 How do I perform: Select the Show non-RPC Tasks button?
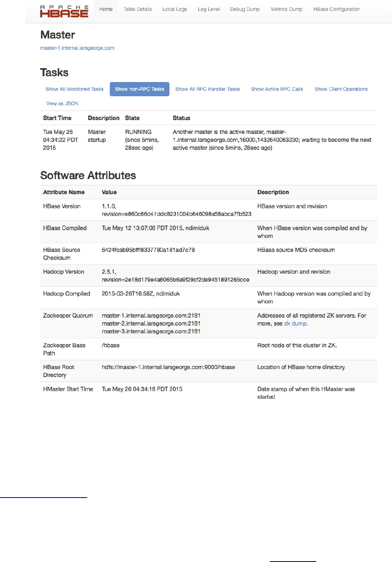[x=140, y=89]
